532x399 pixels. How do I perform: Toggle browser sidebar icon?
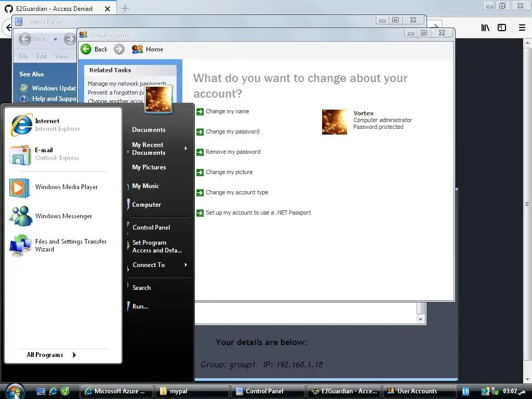point(502,28)
